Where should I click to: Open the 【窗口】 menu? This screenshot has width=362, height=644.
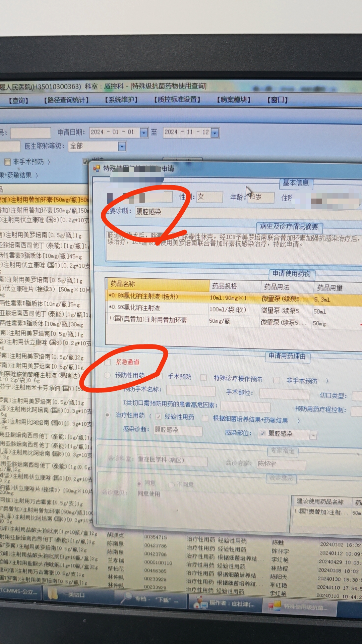coord(277,100)
